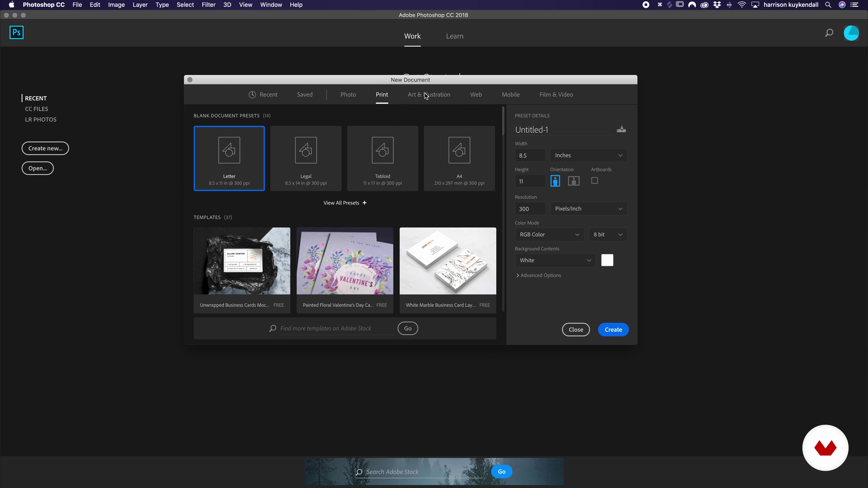868x488 pixels.
Task: Click the screen recording status icon
Action: tap(646, 5)
